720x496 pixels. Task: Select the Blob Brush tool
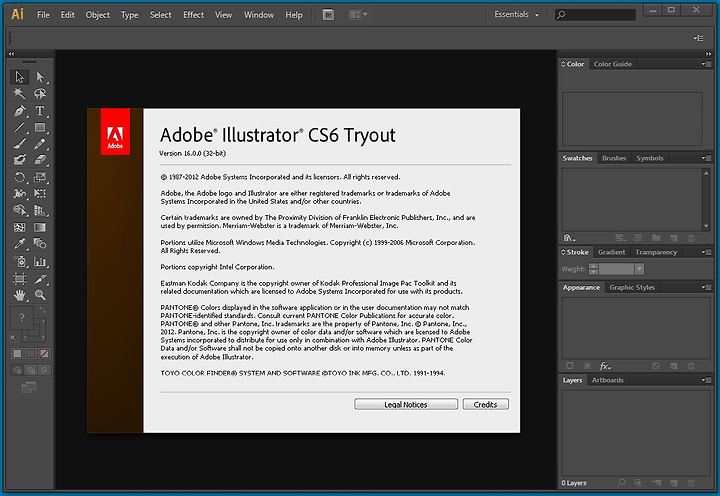[x=19, y=160]
